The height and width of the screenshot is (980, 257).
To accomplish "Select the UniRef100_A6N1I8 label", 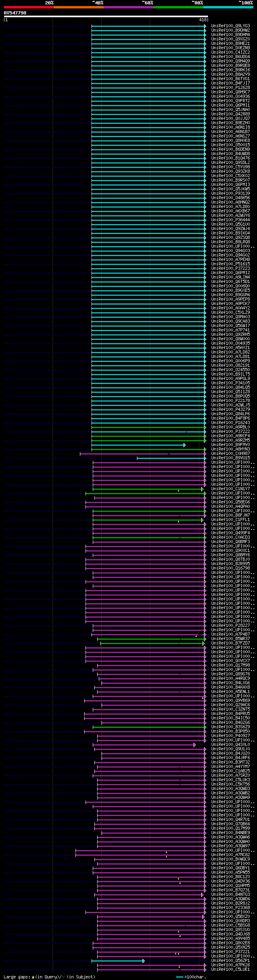I will pyautogui.click(x=230, y=127).
